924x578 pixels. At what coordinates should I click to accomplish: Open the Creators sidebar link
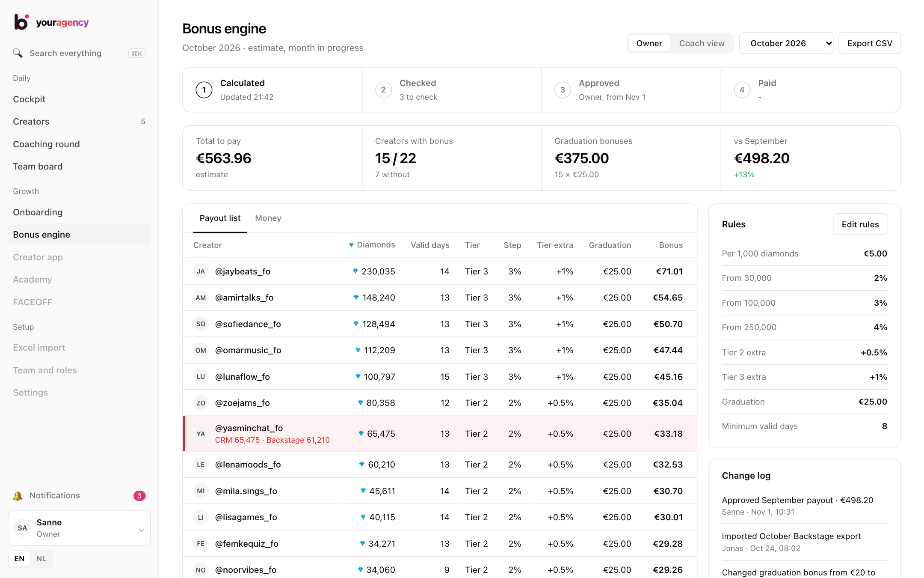[79, 122]
